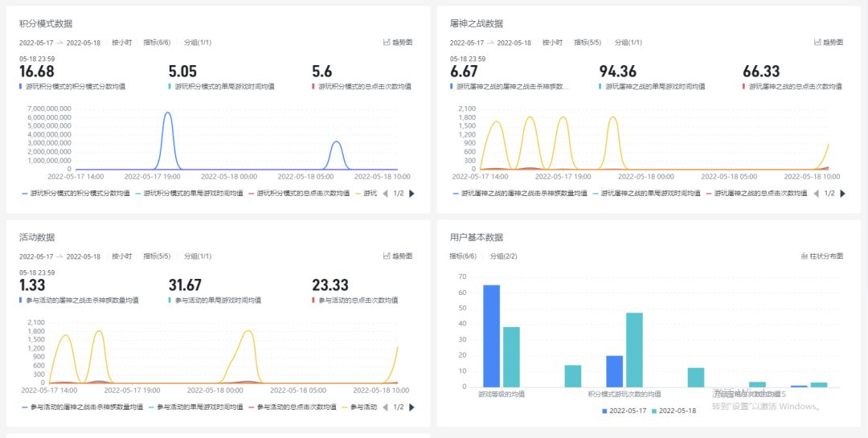Open 按小时 granularity dropdown in 活动数据

(x=122, y=256)
